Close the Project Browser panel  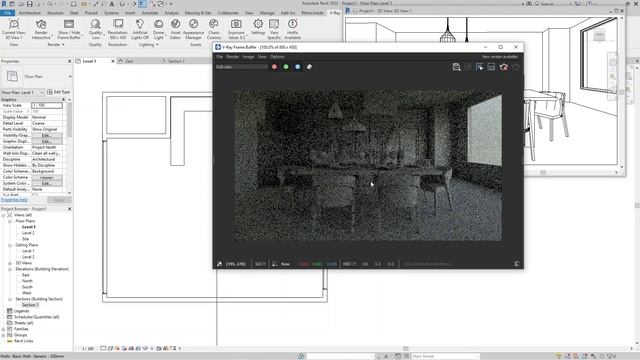click(69, 209)
